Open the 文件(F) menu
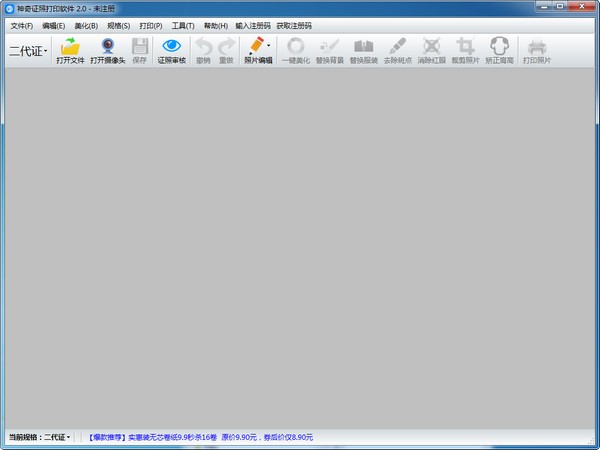600x450 pixels. [21, 25]
